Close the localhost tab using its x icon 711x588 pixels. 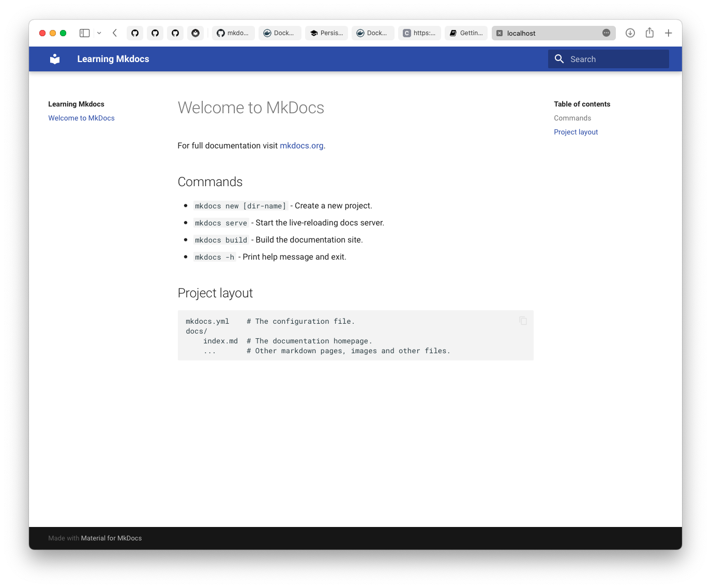[x=500, y=33]
